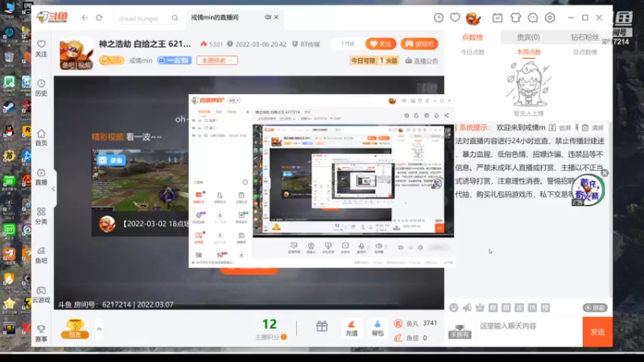
Task: Run search with the magnifier icon
Action: pyautogui.click(x=175, y=18)
